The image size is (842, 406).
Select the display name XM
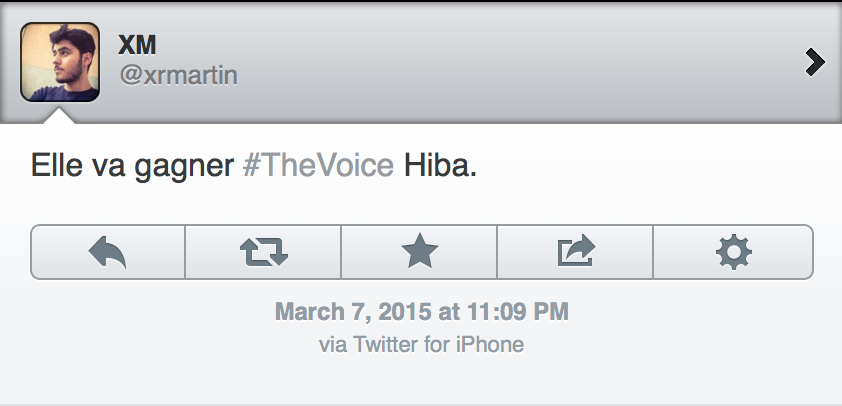(136, 46)
